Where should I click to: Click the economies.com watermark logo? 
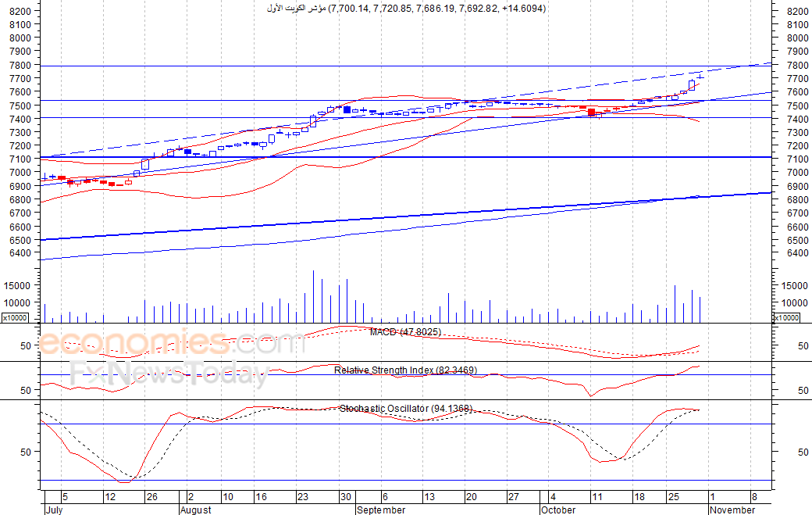[172, 342]
